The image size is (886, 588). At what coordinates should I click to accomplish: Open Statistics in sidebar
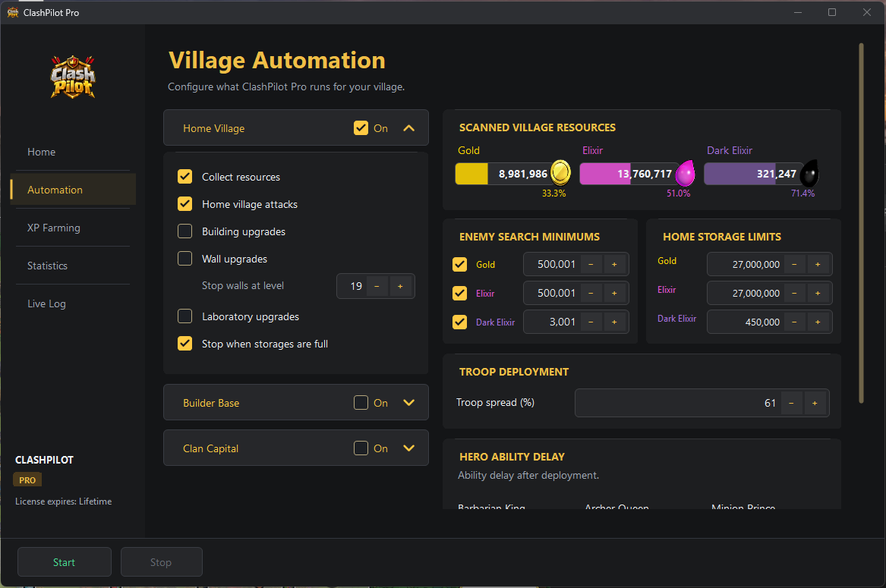(73, 266)
